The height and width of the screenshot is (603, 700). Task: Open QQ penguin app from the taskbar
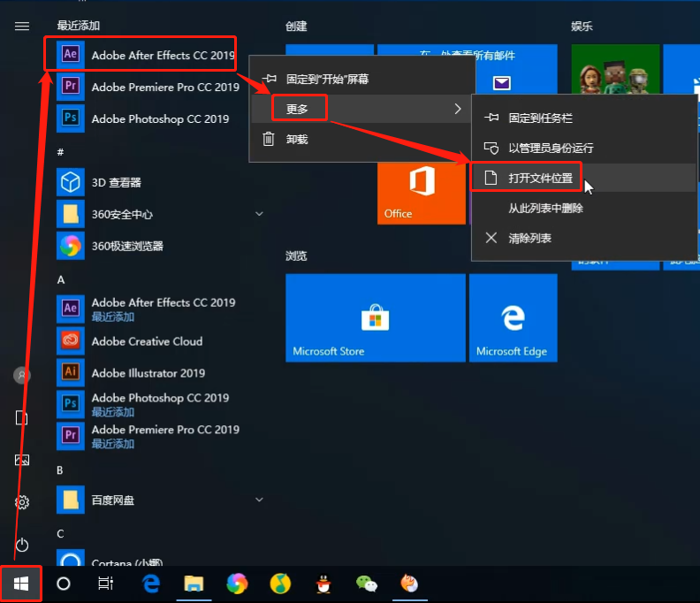pyautogui.click(x=323, y=584)
